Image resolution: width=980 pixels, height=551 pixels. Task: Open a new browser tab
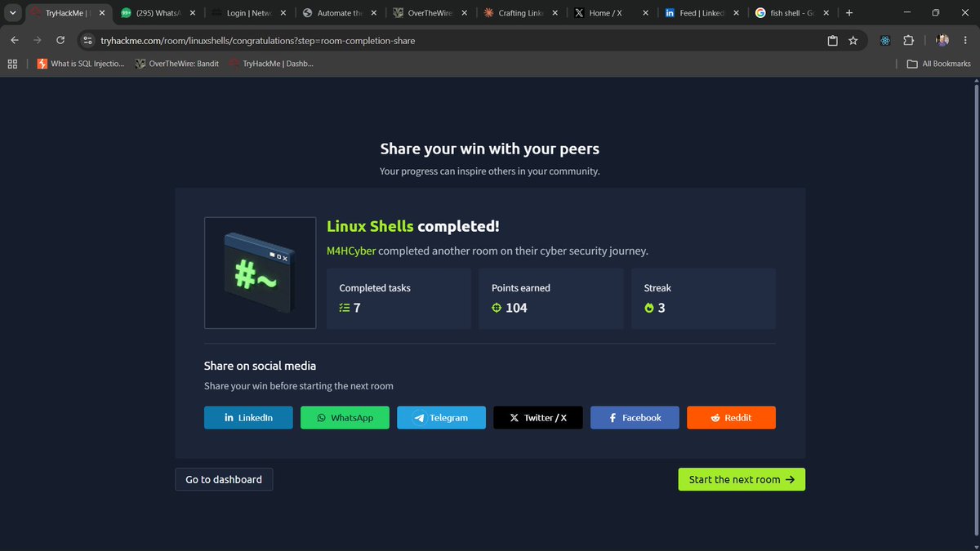click(x=849, y=13)
